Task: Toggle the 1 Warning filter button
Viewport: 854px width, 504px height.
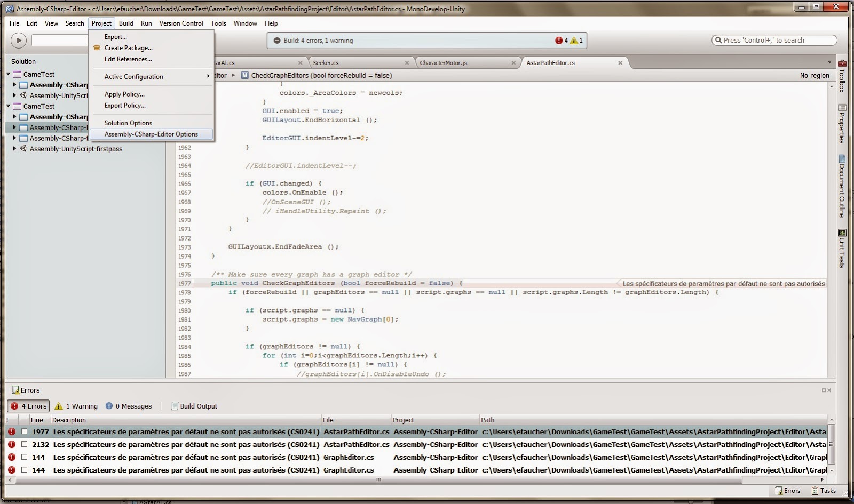Action: click(76, 406)
